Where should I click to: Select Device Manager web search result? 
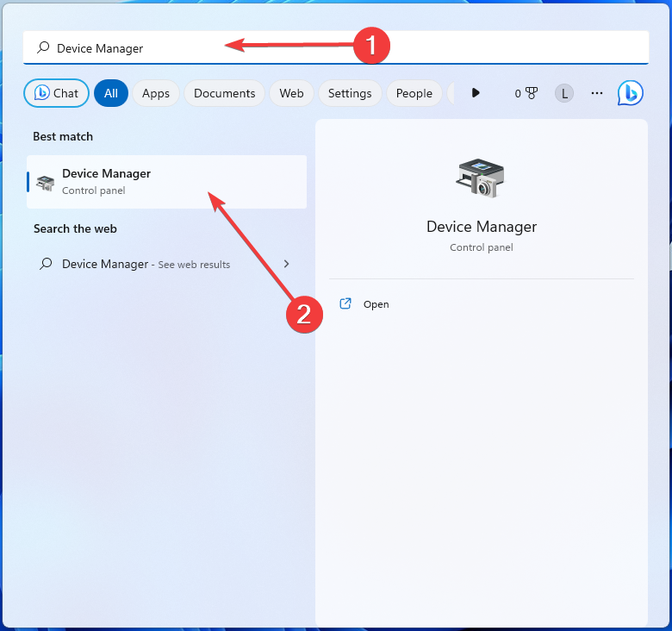click(165, 264)
